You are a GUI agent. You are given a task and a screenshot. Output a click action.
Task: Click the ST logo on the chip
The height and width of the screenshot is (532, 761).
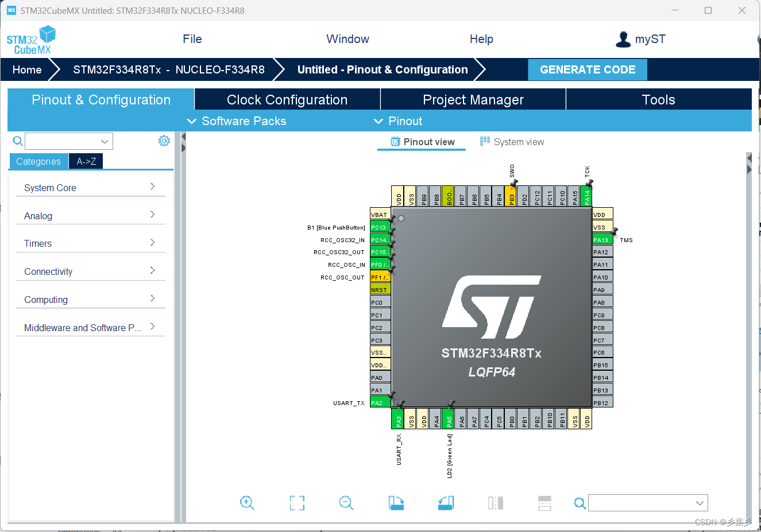pos(492,307)
